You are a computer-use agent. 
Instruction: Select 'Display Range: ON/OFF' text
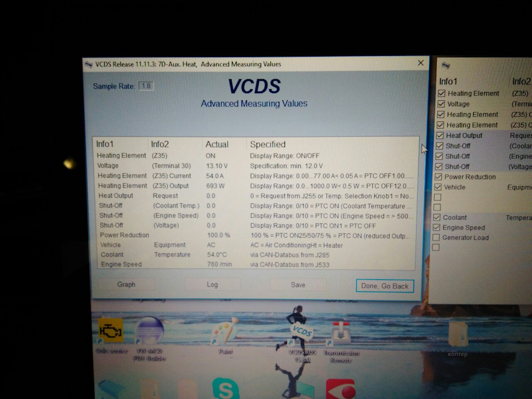pos(285,156)
